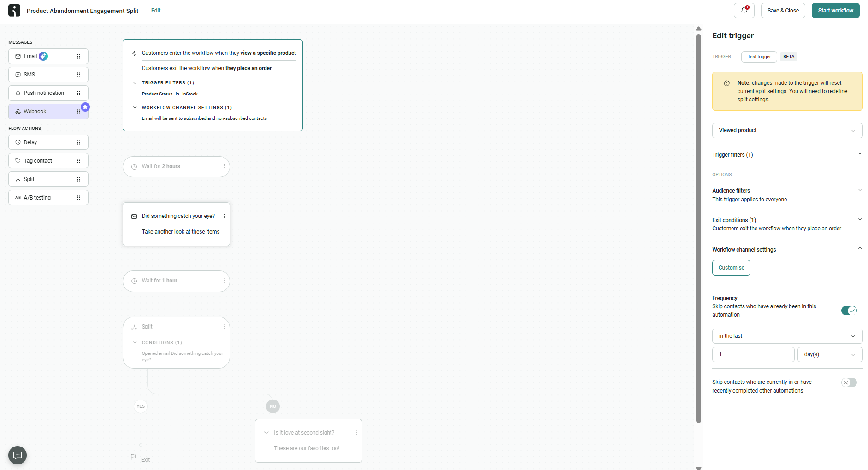Click 'Product Status is inStock' filter text

[x=170, y=94]
